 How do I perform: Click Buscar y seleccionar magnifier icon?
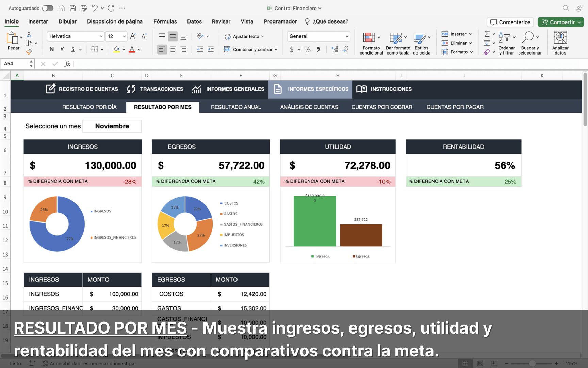[527, 37]
